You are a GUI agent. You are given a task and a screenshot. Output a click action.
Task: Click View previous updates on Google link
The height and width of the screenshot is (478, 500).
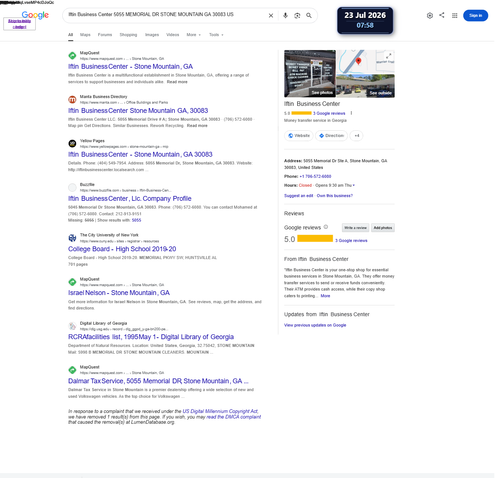(315, 325)
